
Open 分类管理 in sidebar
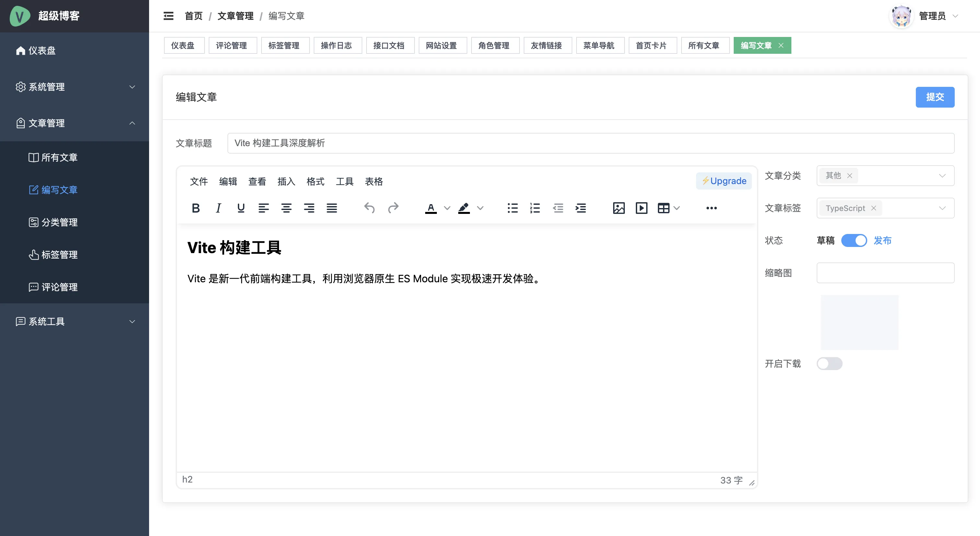75,222
